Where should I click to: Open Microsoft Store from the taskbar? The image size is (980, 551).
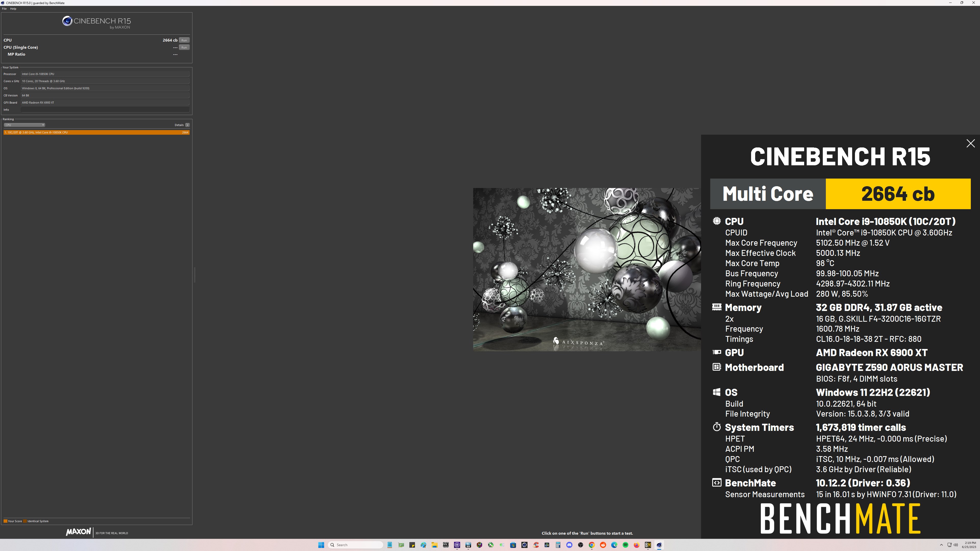point(513,545)
